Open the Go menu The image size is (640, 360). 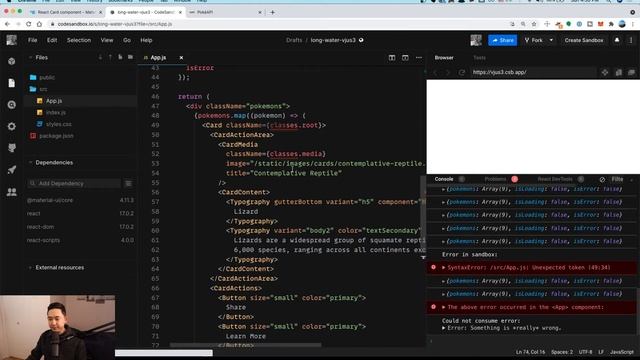click(127, 40)
